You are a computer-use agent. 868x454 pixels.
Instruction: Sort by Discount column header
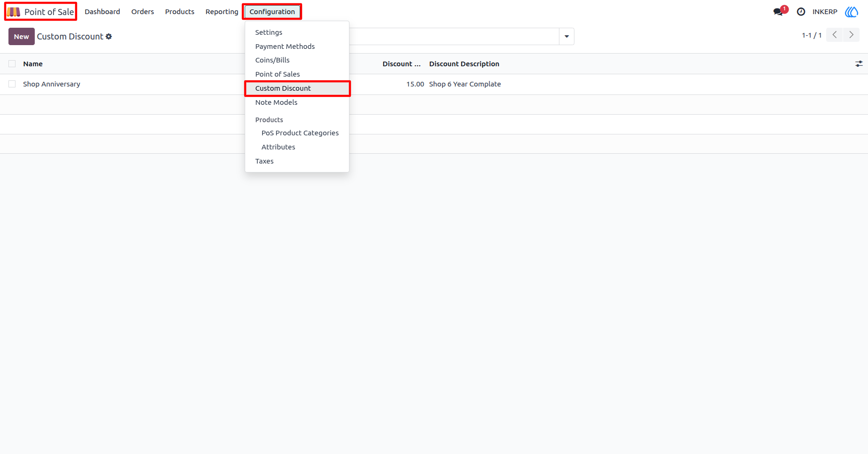[402, 64]
